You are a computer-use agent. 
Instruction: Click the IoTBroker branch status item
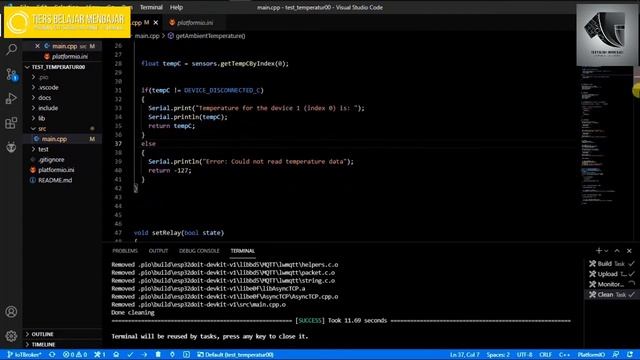coord(24,355)
